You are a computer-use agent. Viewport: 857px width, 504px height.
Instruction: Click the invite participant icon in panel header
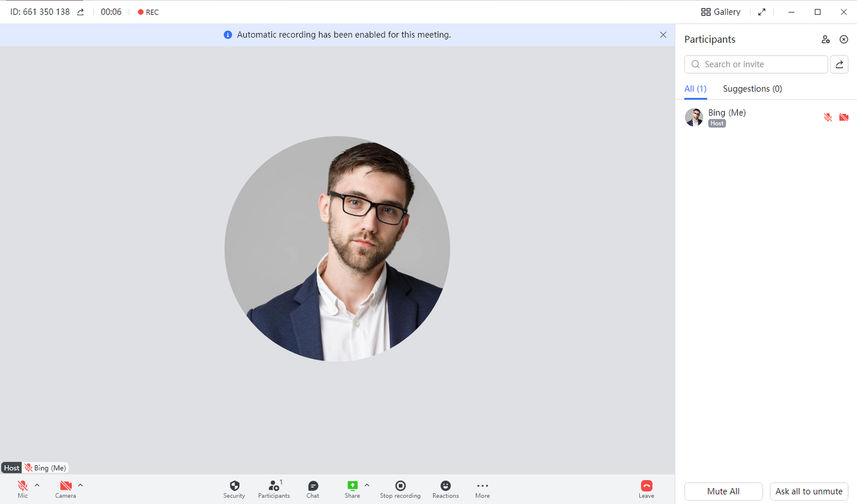coord(826,39)
